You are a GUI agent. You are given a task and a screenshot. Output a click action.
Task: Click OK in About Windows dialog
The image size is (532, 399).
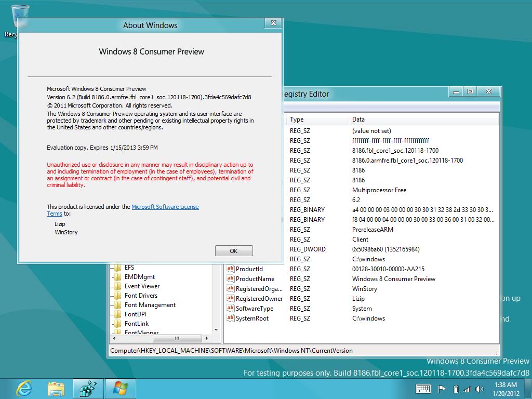[234, 251]
